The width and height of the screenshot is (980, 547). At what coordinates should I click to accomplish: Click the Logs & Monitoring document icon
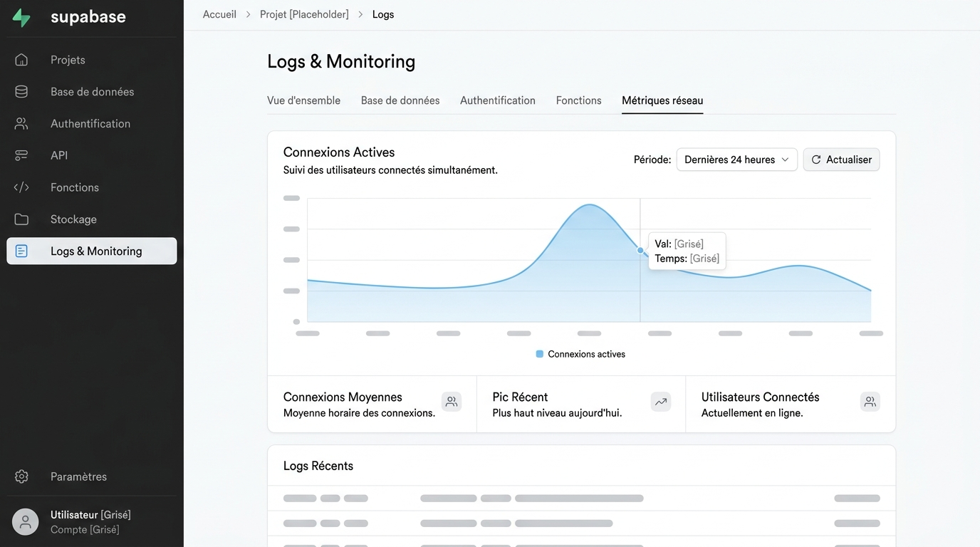[21, 251]
